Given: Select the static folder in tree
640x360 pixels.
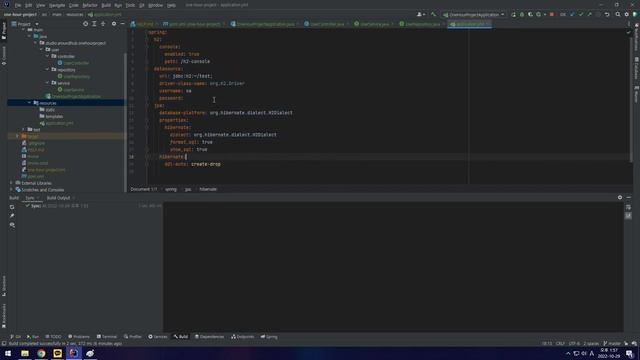Looking at the screenshot, I should 47,110.
